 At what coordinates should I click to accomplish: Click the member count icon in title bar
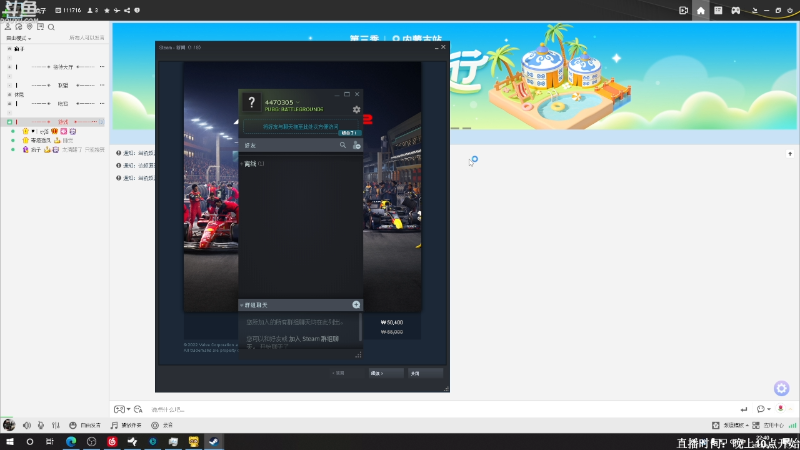tap(92, 10)
